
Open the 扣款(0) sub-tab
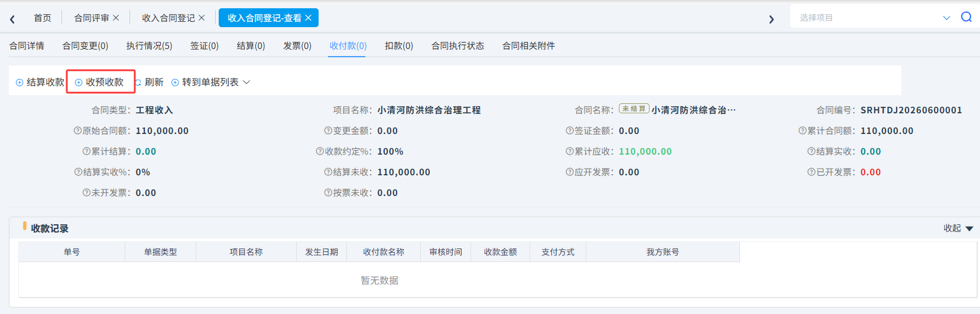[399, 45]
